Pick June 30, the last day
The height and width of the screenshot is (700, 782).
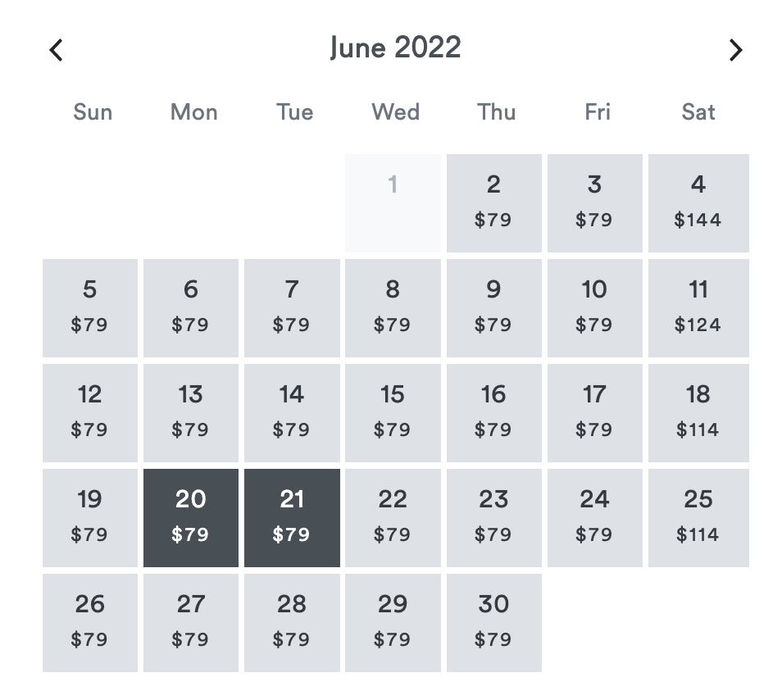pos(493,623)
